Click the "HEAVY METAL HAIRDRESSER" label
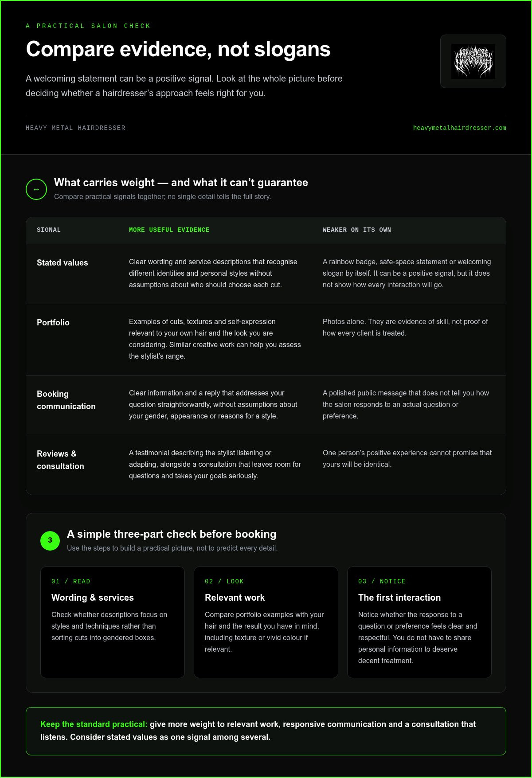Viewport: 532px width, 778px height. [x=75, y=128]
